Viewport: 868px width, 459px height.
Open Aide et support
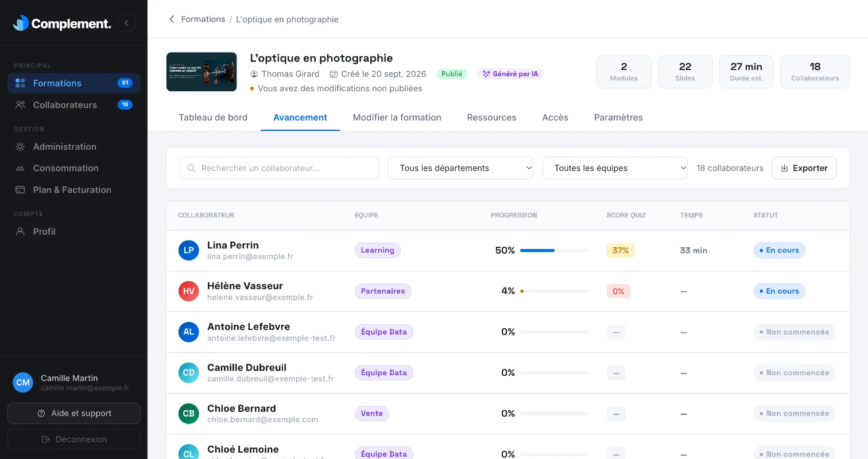tap(74, 413)
